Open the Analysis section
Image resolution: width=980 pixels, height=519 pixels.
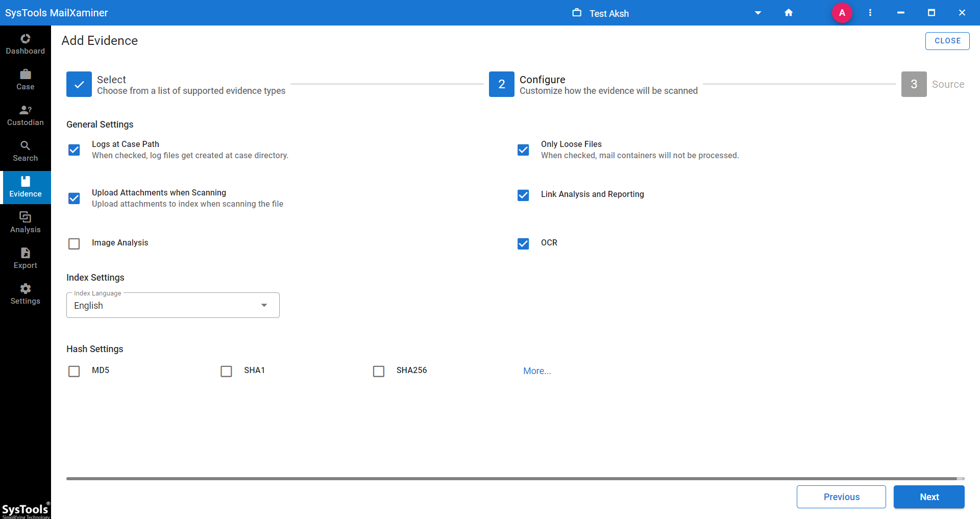(25, 223)
